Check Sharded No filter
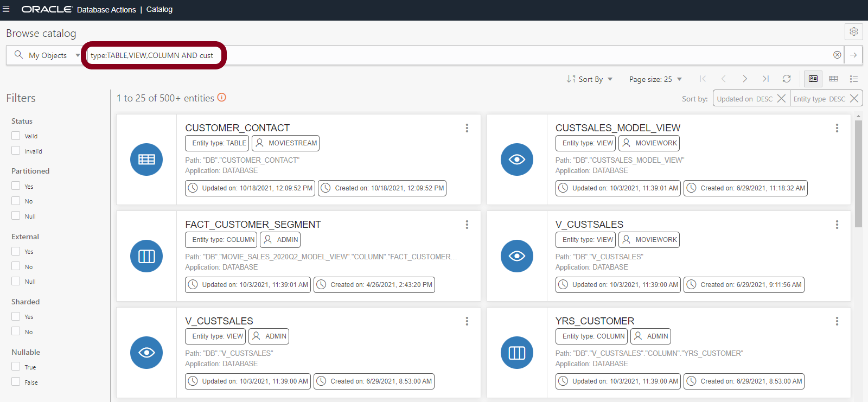The image size is (868, 402). point(16,331)
